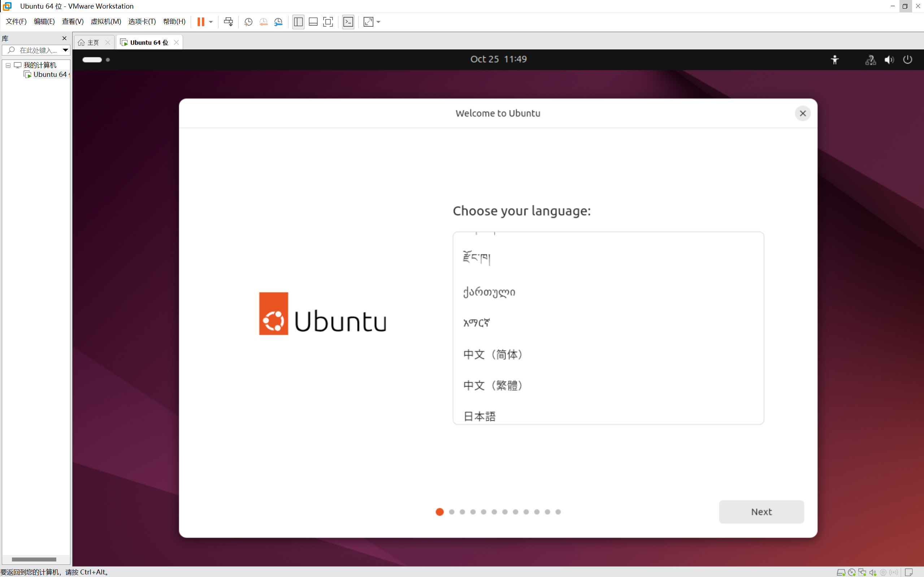Viewport: 924px width, 577px height.
Task: Close the Welcome to Ubuntu dialog
Action: tap(803, 113)
